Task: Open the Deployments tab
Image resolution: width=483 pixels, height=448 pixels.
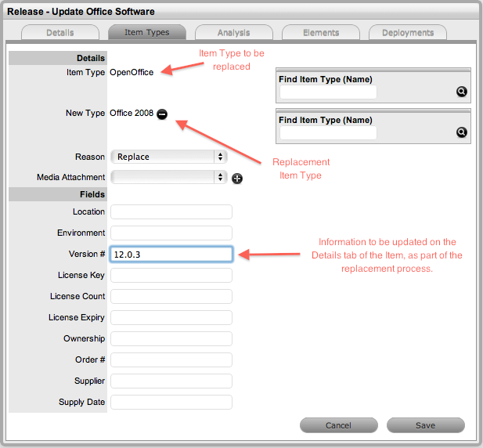Action: (x=408, y=32)
